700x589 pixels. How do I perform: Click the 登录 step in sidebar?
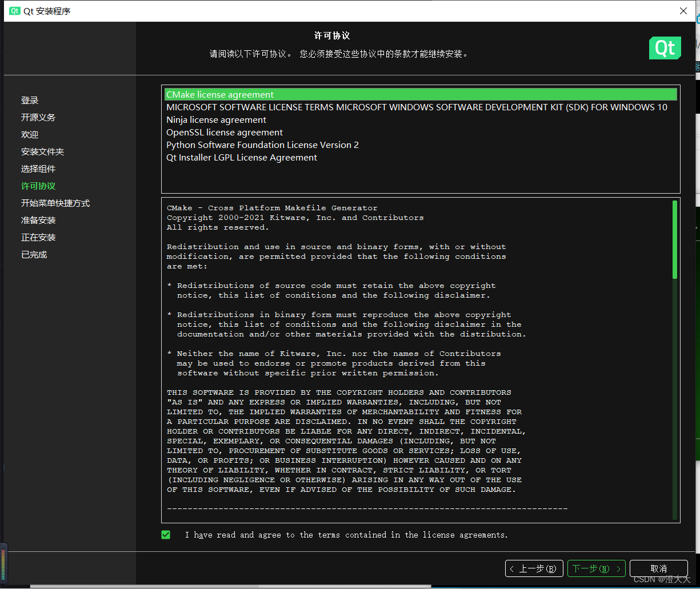(30, 101)
